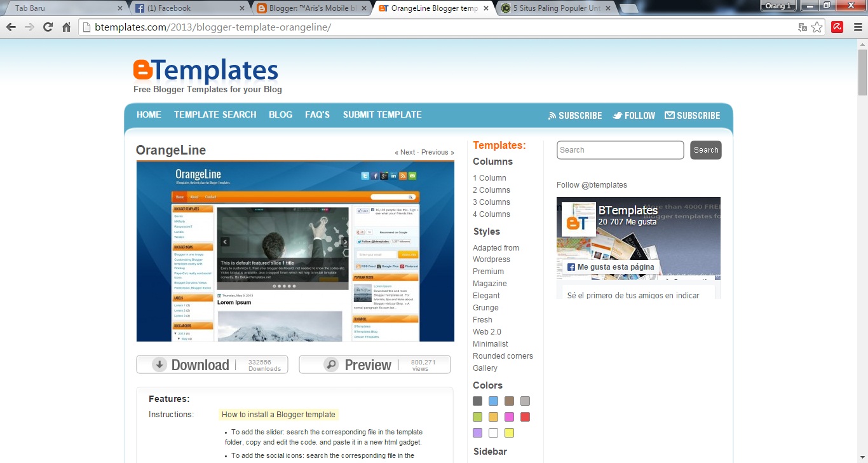Open How to install a Blogger template
This screenshot has width=868, height=463.
point(278,415)
